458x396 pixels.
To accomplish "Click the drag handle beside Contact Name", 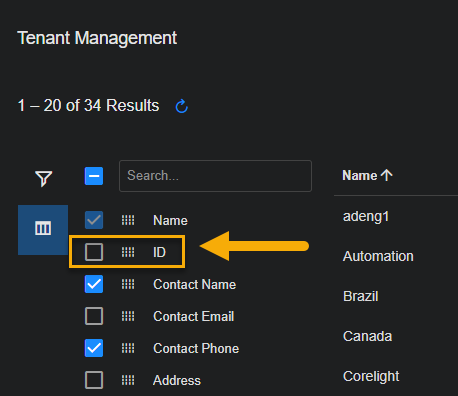I will click(128, 284).
